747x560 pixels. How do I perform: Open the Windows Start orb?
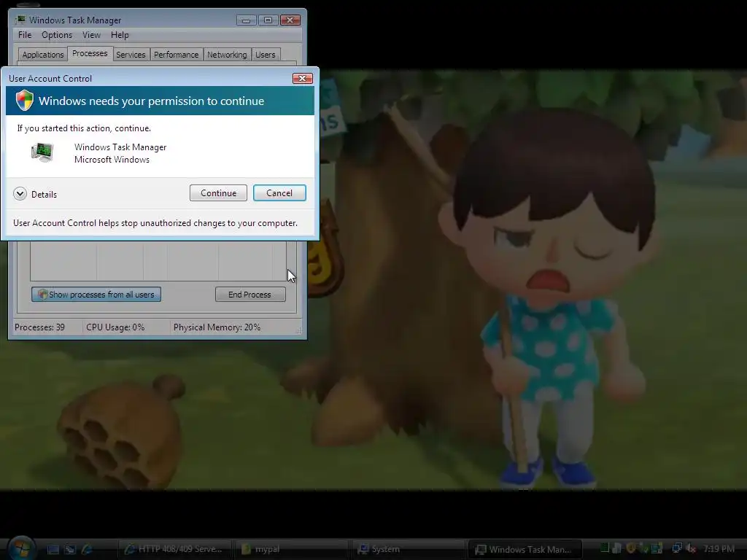click(x=21, y=548)
